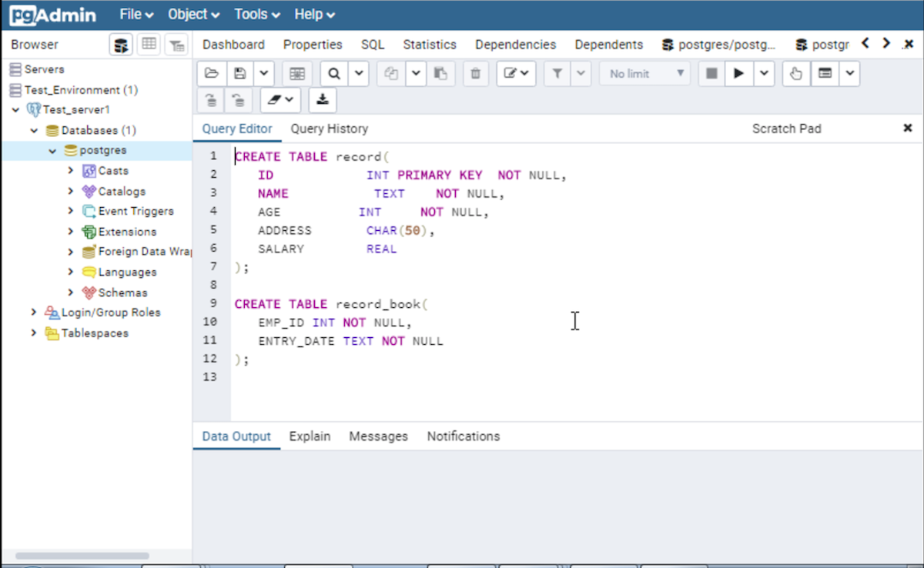Click the Download as CSV icon
This screenshot has height=568, width=924.
click(323, 99)
